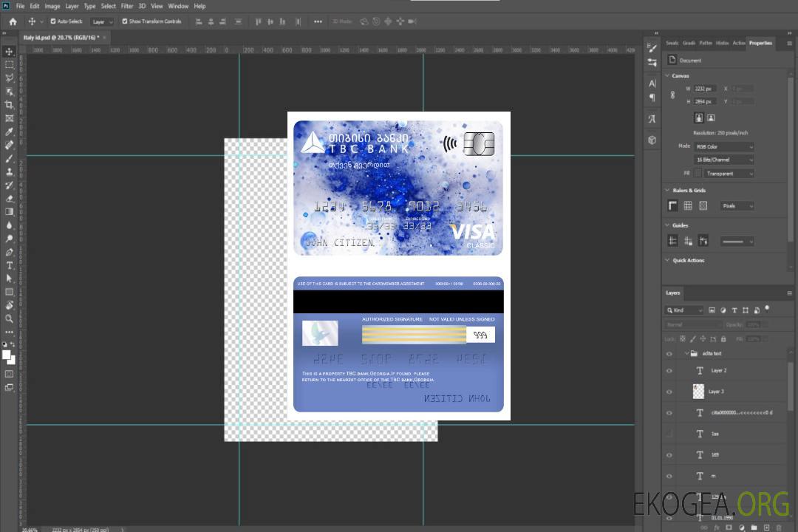Open the Layers filter Kind dropdown
Image resolution: width=798 pixels, height=532 pixels.
[x=684, y=310]
